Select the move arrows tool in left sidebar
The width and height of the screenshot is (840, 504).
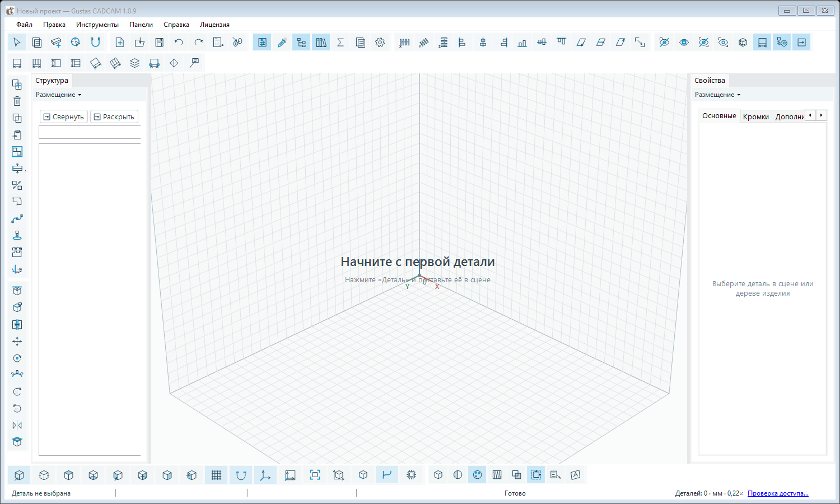[17, 342]
